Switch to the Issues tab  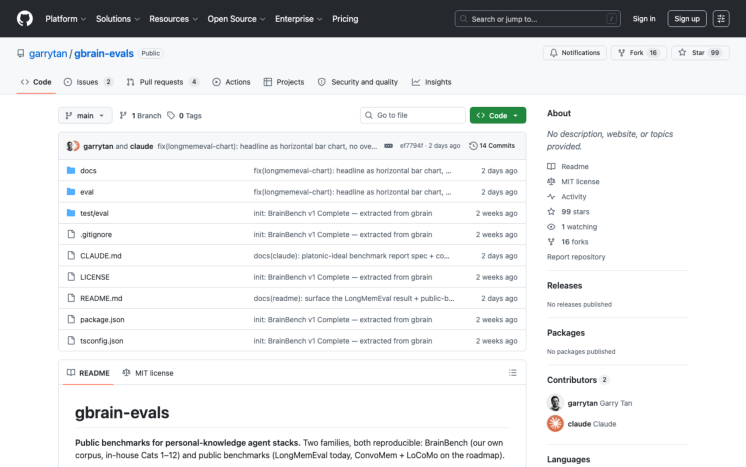[88, 82]
